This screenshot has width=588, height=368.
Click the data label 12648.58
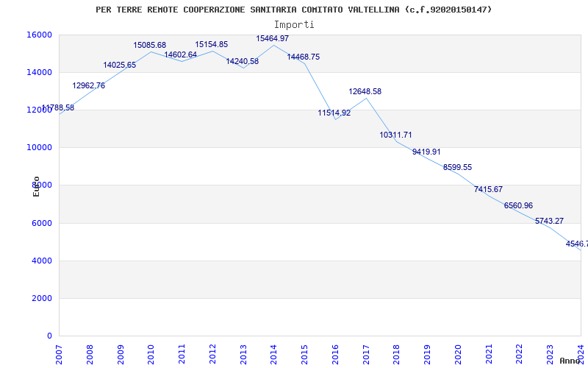(365, 91)
